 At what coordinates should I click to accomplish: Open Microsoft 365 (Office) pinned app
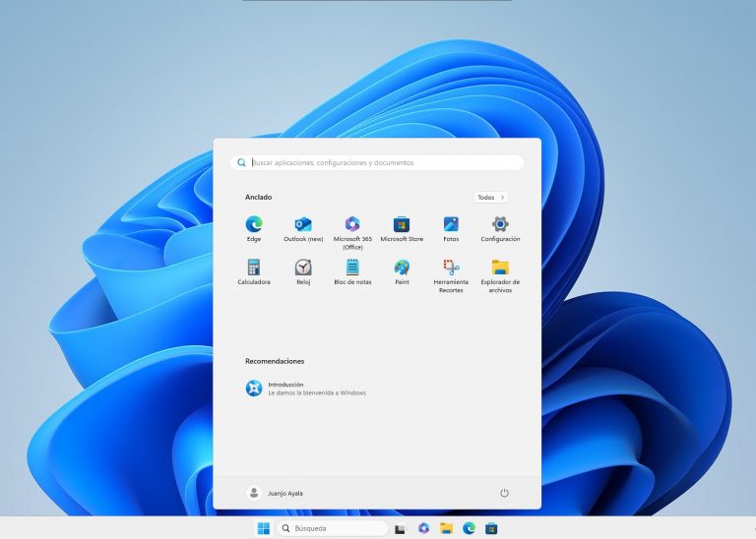coord(352,225)
